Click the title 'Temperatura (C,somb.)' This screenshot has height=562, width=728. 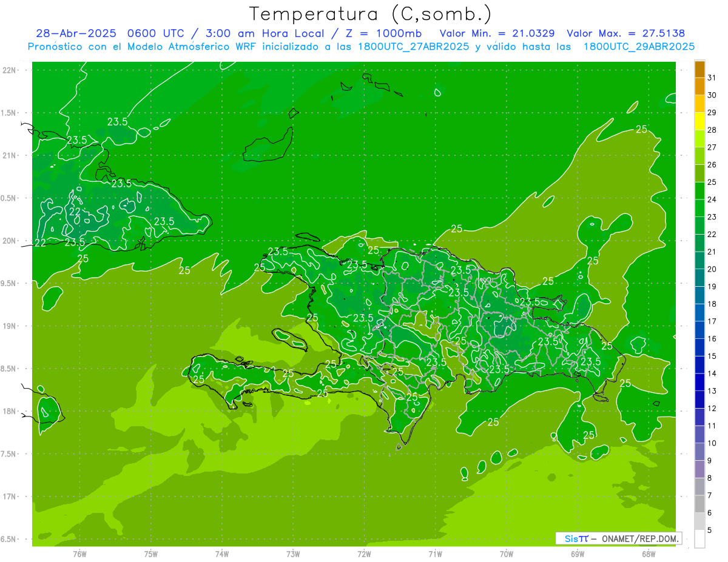point(370,14)
